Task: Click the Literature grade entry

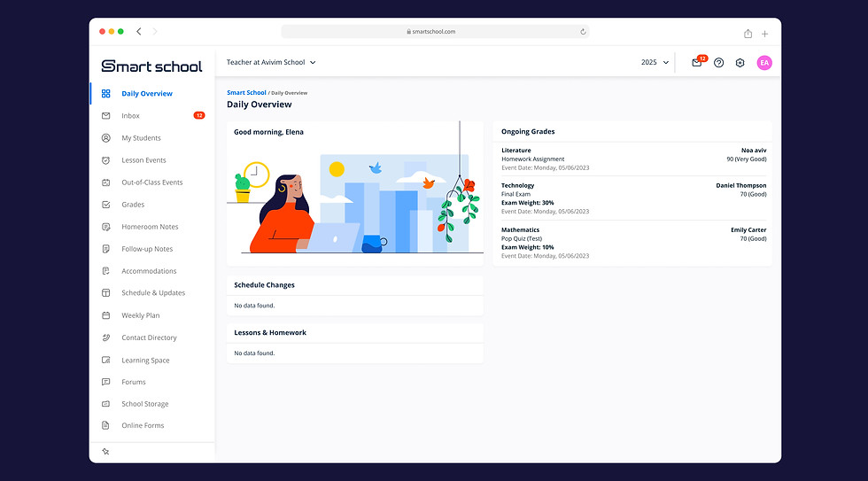Action: tap(634, 159)
